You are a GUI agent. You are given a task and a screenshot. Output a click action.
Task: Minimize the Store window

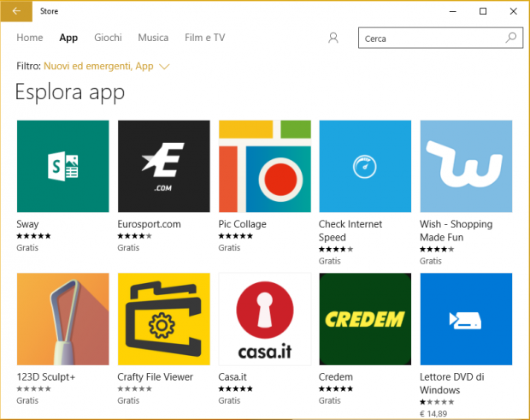pos(453,11)
